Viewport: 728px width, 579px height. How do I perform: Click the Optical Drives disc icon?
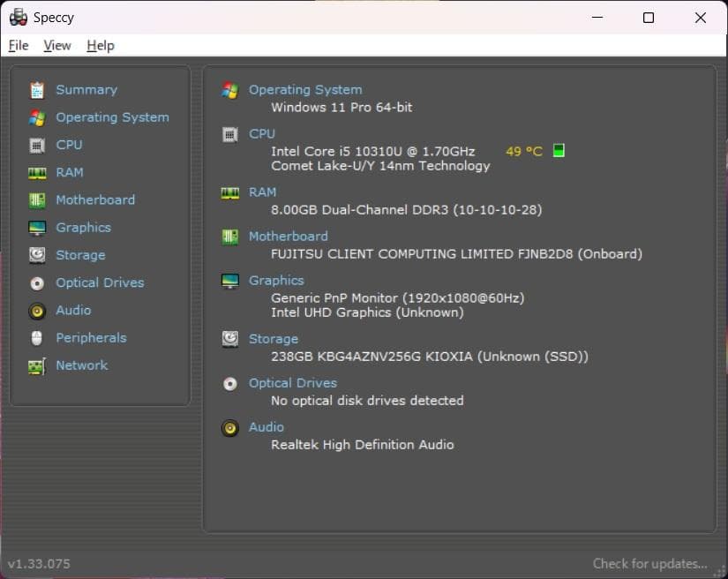36,282
